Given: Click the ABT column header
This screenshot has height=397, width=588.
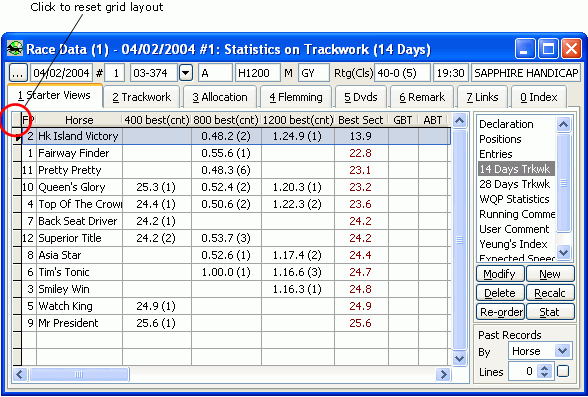Looking at the screenshot, I should [433, 120].
